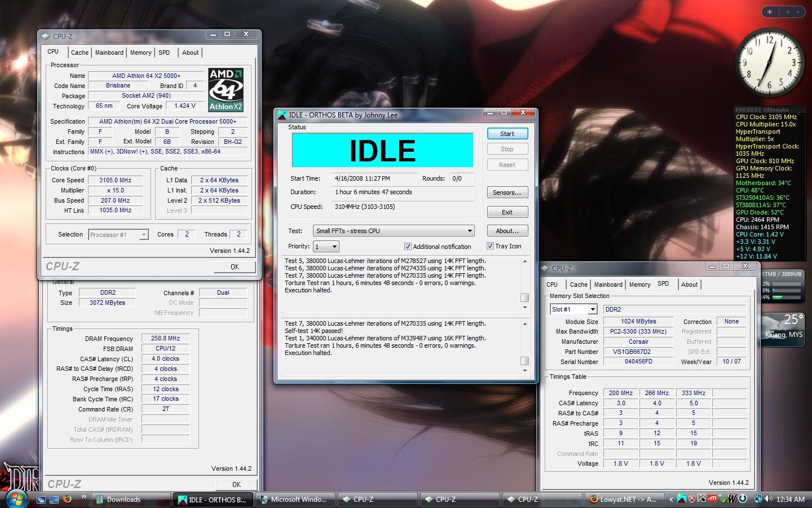Click the lower Orthos log scrollbar thumb

pyautogui.click(x=524, y=361)
